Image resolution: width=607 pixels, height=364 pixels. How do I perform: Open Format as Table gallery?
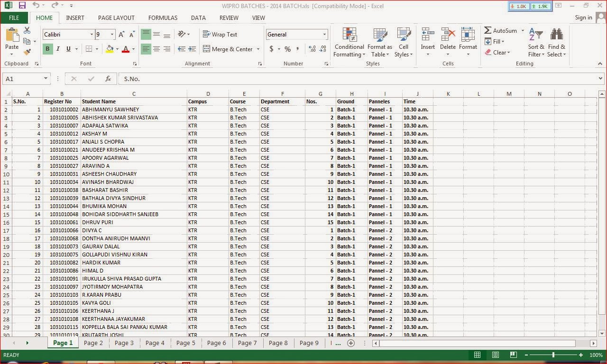pos(379,42)
